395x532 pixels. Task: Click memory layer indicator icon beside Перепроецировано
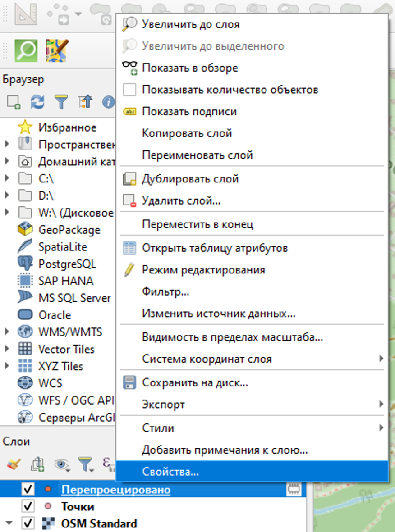(x=294, y=490)
